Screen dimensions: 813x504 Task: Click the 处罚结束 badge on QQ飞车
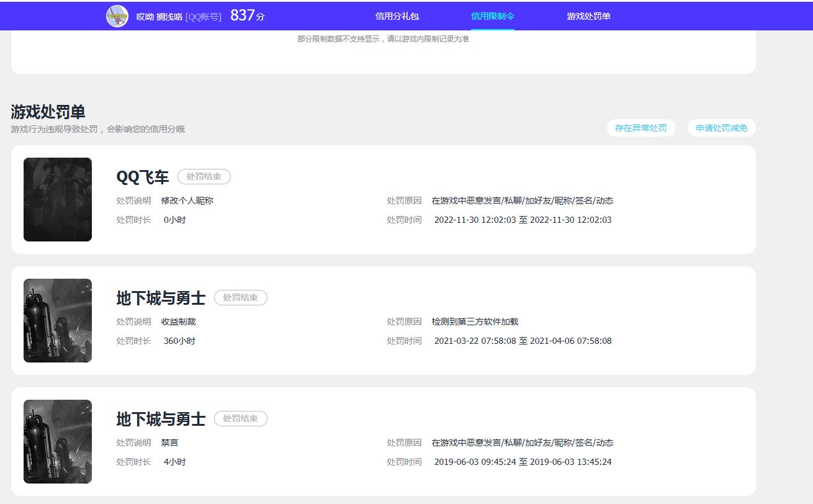pyautogui.click(x=204, y=176)
